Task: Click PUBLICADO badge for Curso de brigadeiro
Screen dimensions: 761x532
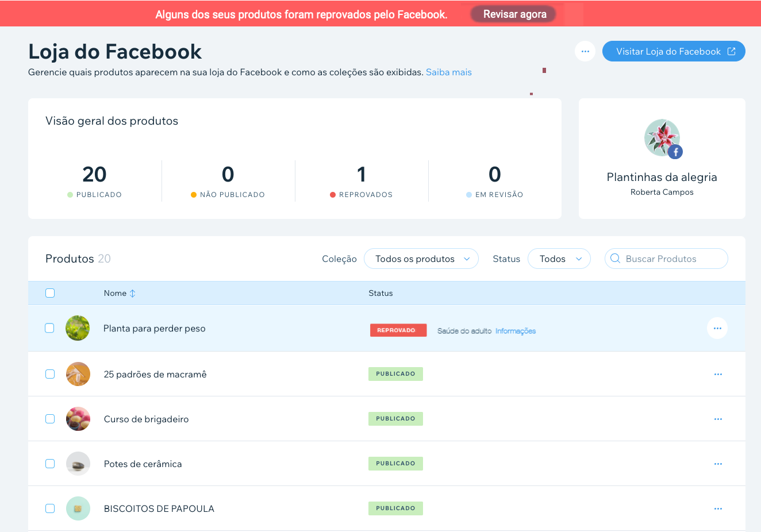Action: click(395, 419)
